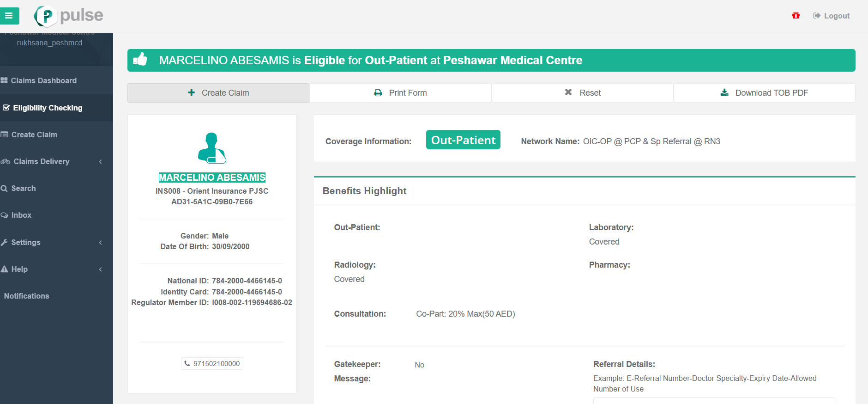
Task: Click the red gift icon
Action: (796, 16)
